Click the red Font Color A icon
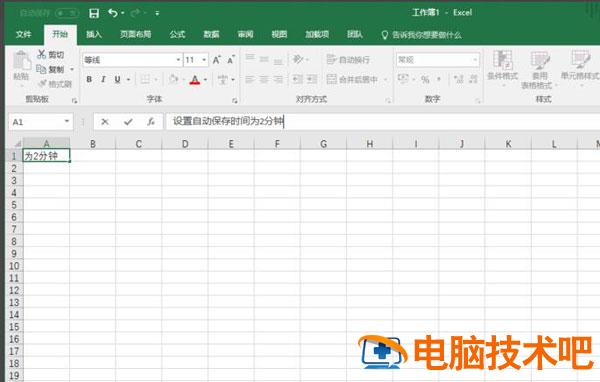 [x=195, y=80]
